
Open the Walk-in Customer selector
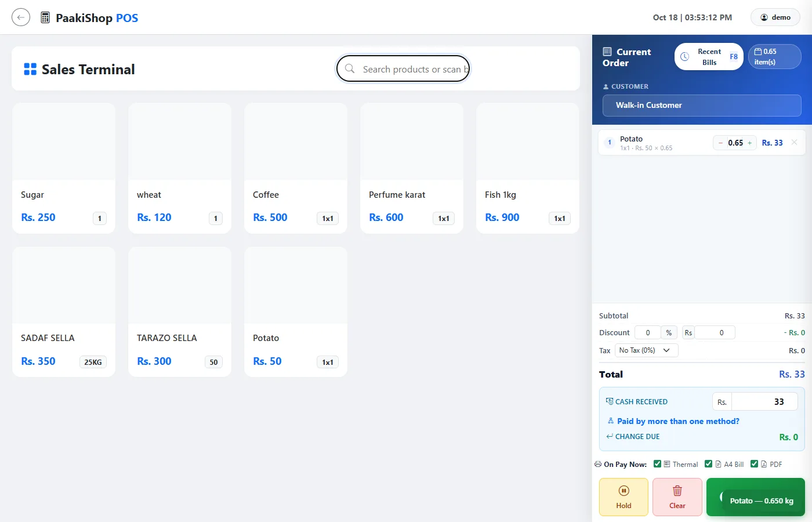pyautogui.click(x=702, y=106)
